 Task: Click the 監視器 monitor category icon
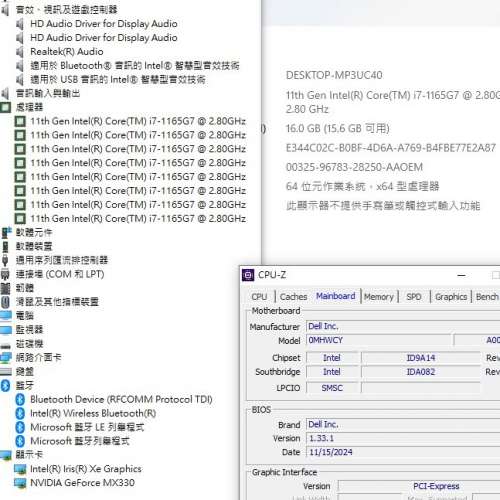point(6,330)
